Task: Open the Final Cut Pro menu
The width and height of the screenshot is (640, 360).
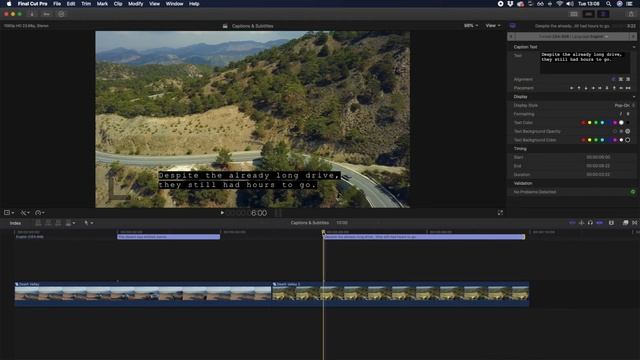Action: [32, 4]
